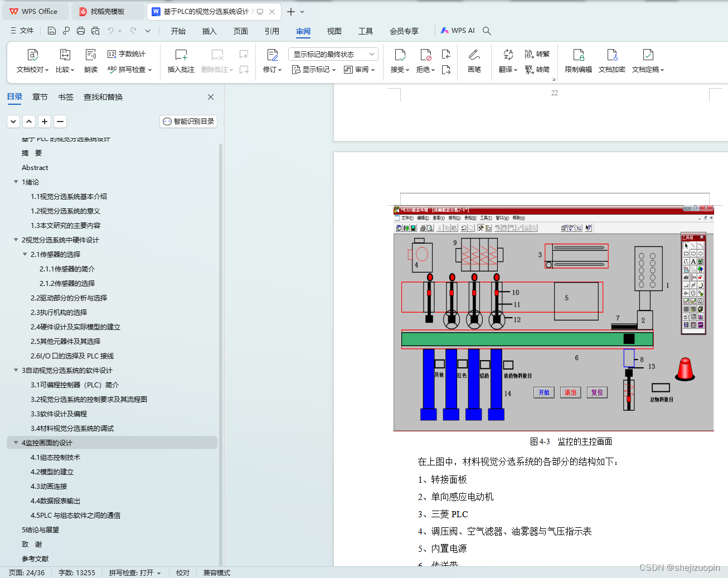
Task: Click 接受 to accept changes
Action: [400, 61]
